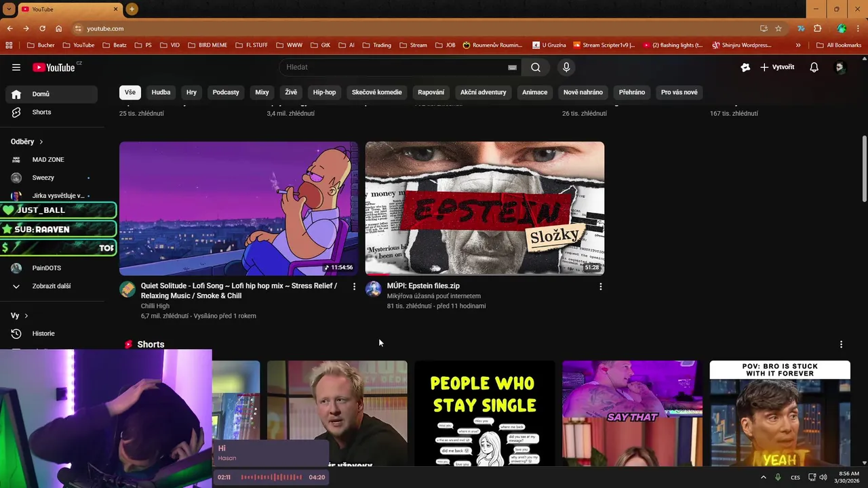Click in the Hledat search field

pos(393,67)
